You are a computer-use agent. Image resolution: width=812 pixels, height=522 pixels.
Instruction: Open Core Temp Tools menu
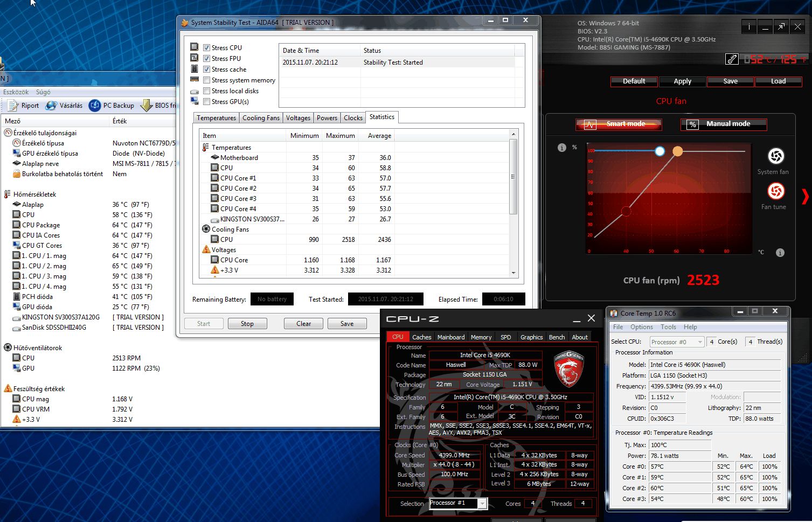click(x=668, y=327)
